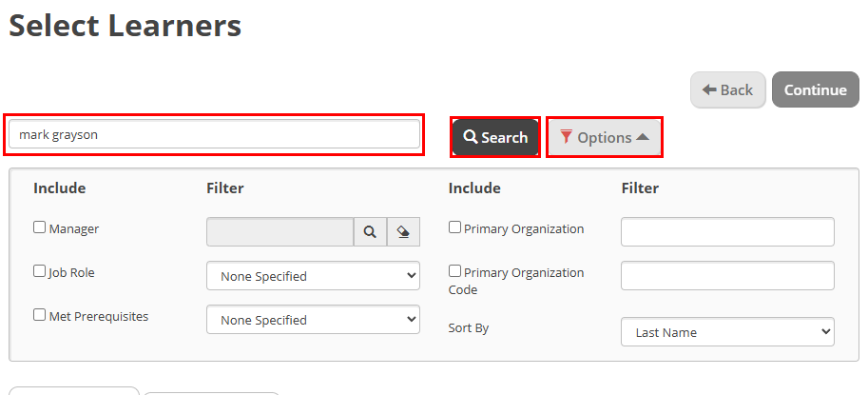Enable the Primary Organization Code checkbox
The image size is (868, 395).
click(x=455, y=271)
